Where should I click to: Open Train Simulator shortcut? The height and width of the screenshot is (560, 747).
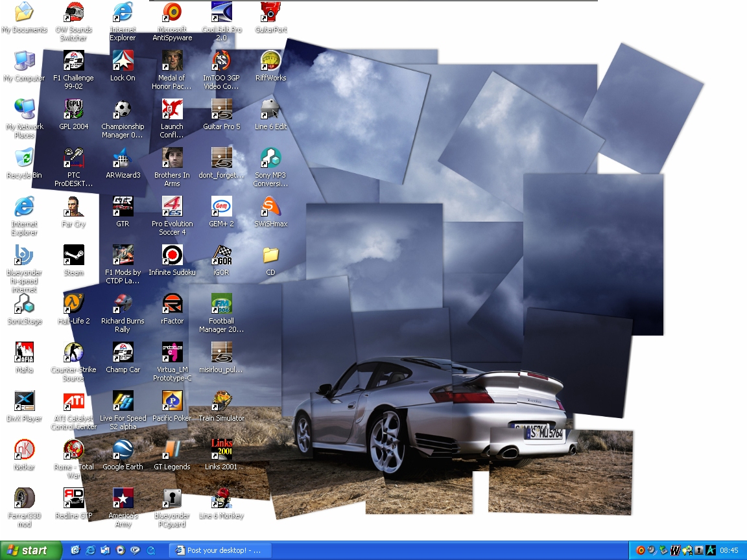point(222,401)
